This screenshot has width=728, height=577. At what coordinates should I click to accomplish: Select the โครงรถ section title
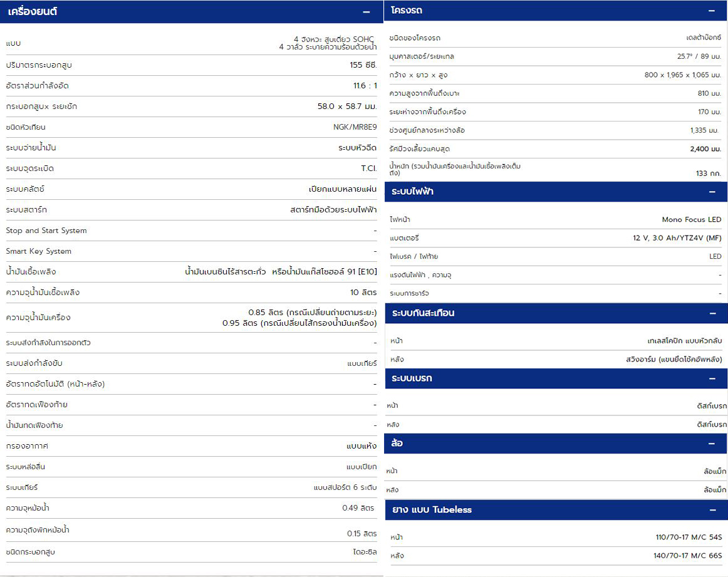click(x=406, y=11)
